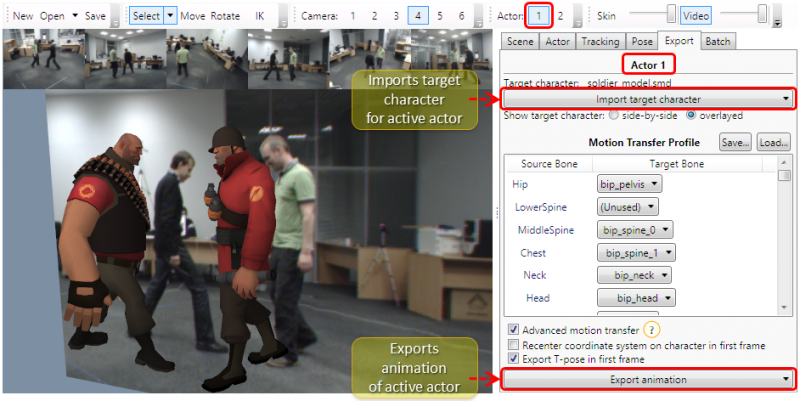Image resolution: width=800 pixels, height=401 pixels.
Task: Activate the IK tool
Action: (x=260, y=16)
